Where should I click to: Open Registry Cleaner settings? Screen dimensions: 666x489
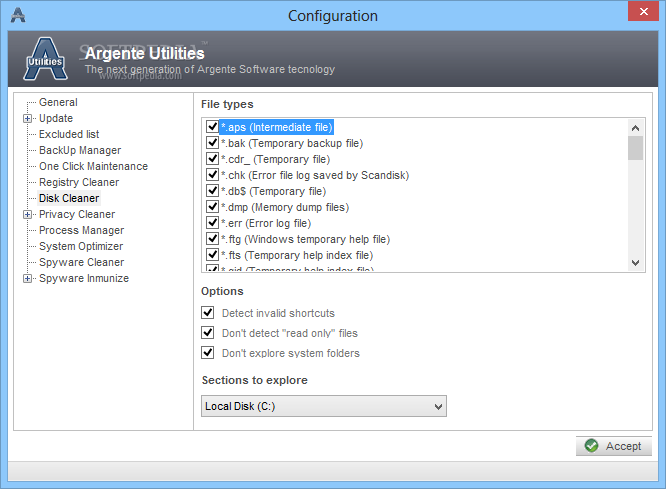coord(79,182)
